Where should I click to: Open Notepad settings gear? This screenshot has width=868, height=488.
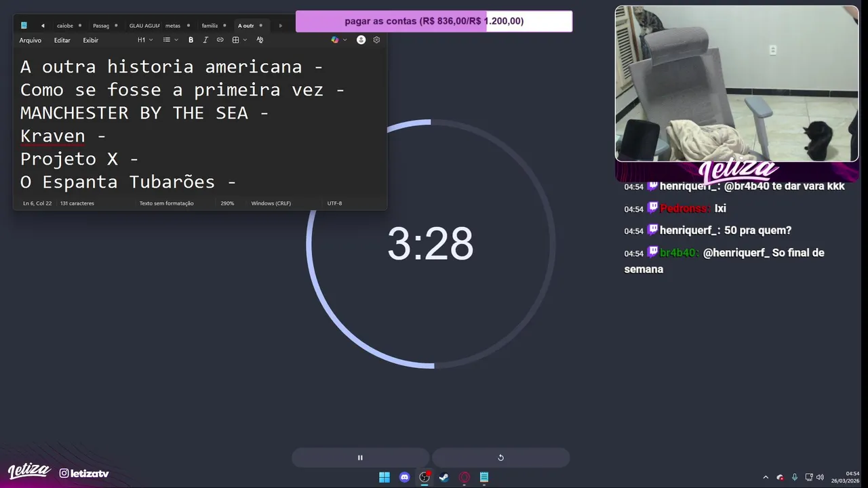(376, 40)
